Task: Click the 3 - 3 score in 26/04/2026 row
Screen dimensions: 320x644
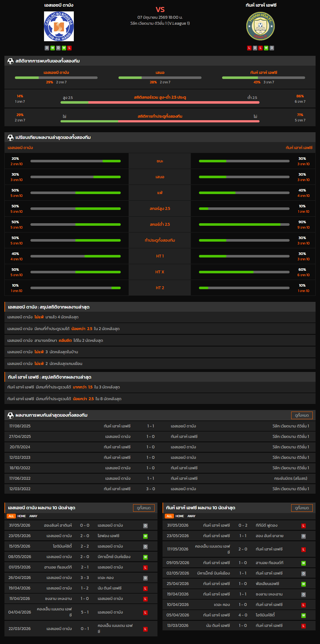Action: coord(85,578)
